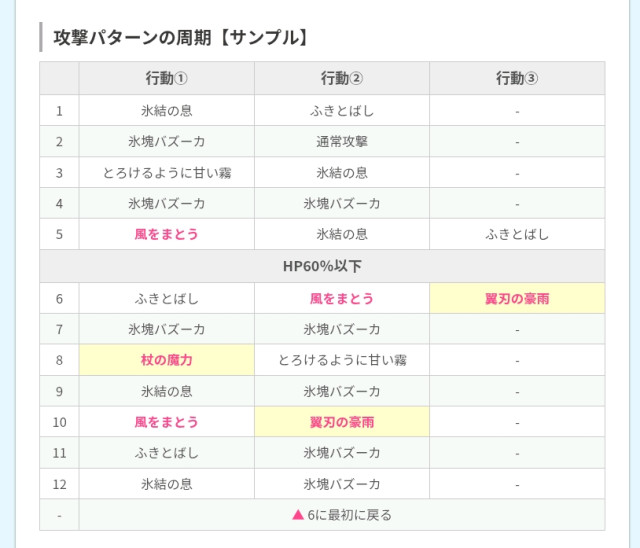Viewport: 640px width, 548px height.
Task: Click the 行動② column header
Action: pyautogui.click(x=342, y=78)
